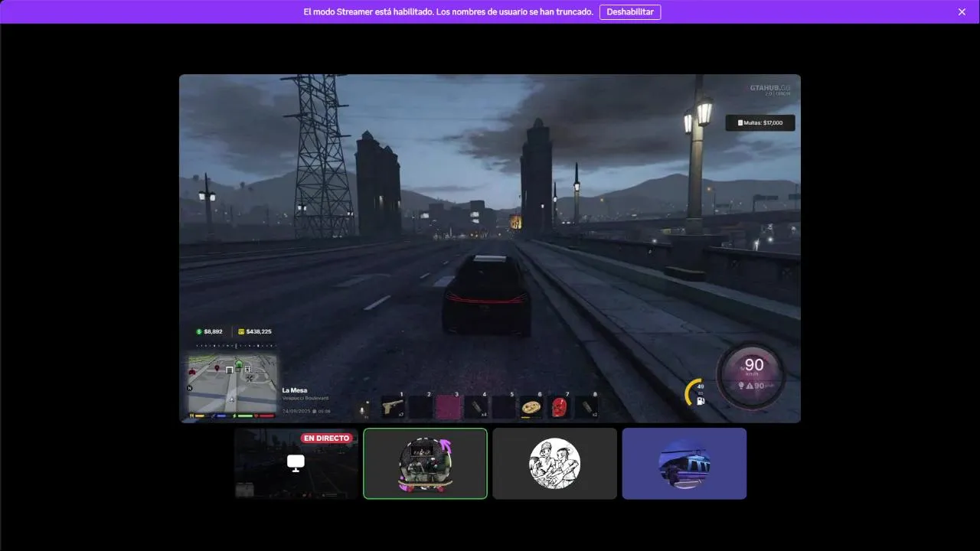980x551 pixels.
Task: Click the wrench mechanic marker on the minimap
Action: pos(250,378)
